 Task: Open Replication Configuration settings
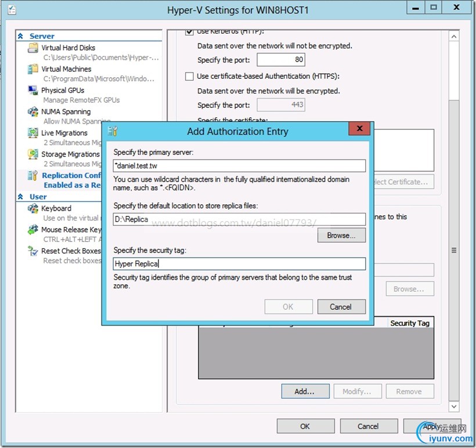click(71, 175)
